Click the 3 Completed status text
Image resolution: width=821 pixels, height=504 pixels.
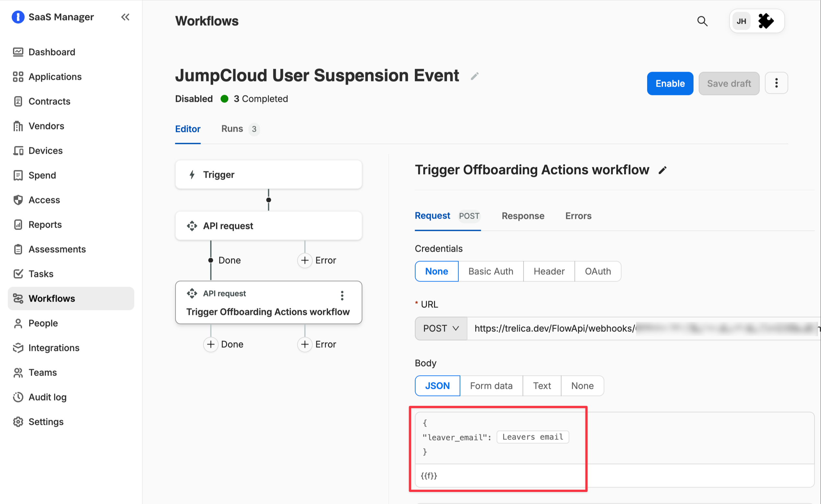(261, 99)
